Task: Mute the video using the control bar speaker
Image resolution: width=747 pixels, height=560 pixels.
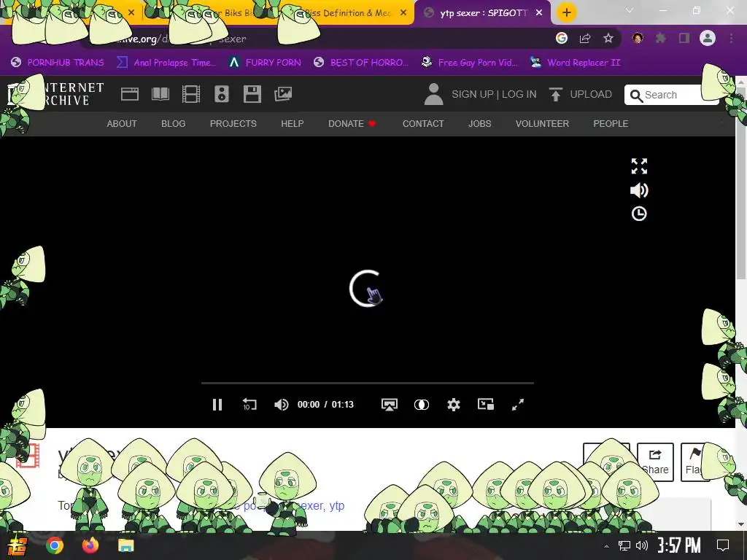Action: pyautogui.click(x=281, y=405)
